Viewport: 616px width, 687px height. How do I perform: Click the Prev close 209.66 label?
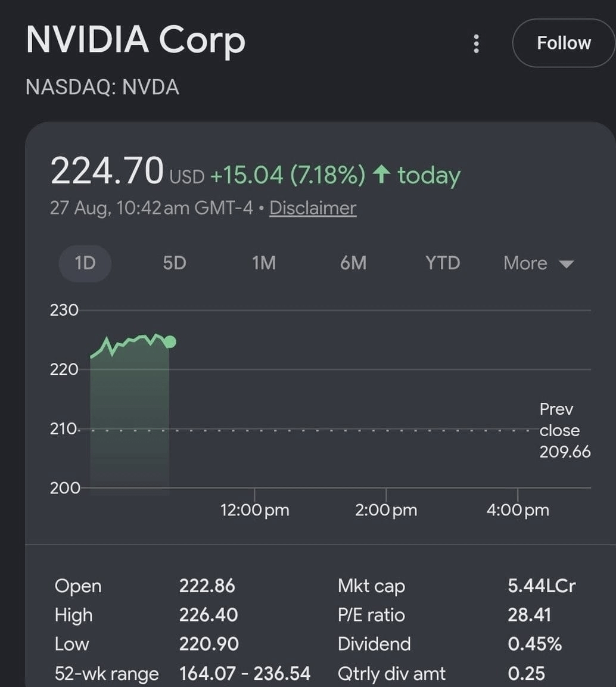(565, 430)
